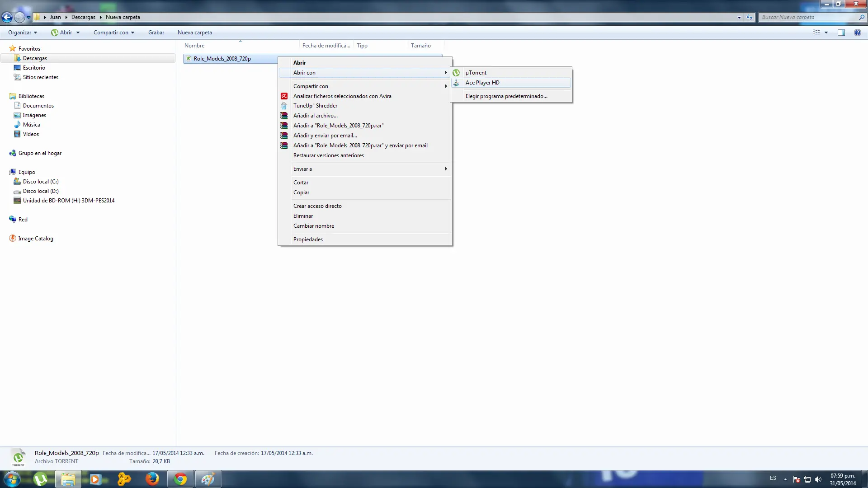This screenshot has width=868, height=488.
Task: Choose Cortar in the context menu
Action: (365, 183)
